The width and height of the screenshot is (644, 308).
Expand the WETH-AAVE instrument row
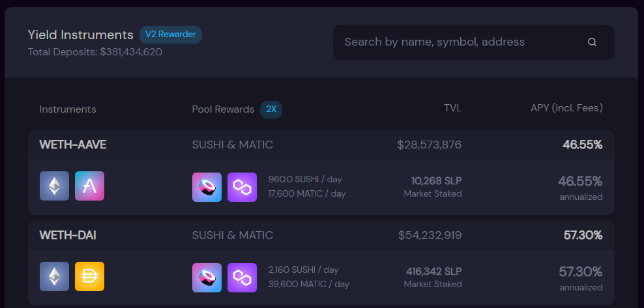(73, 145)
